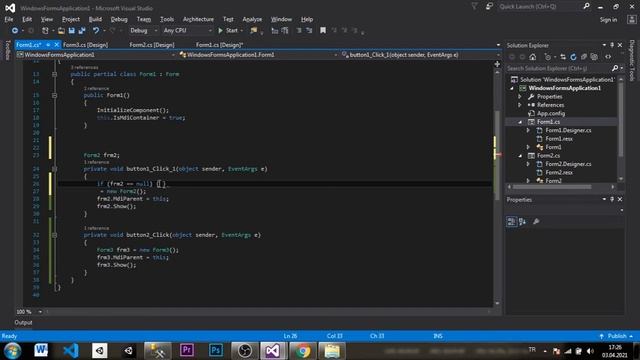Click the notifications filter icon in title bar
Image resolution: width=640 pixels, height=360 pixels.
tap(474, 6)
